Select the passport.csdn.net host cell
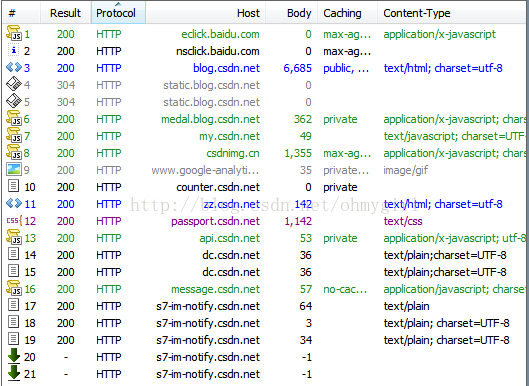 coord(216,221)
